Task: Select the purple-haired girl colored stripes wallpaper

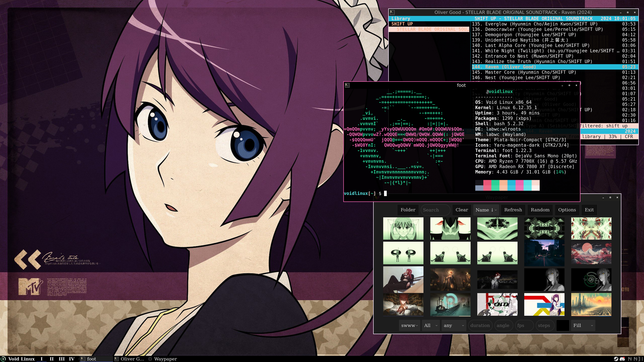Action: point(544,305)
